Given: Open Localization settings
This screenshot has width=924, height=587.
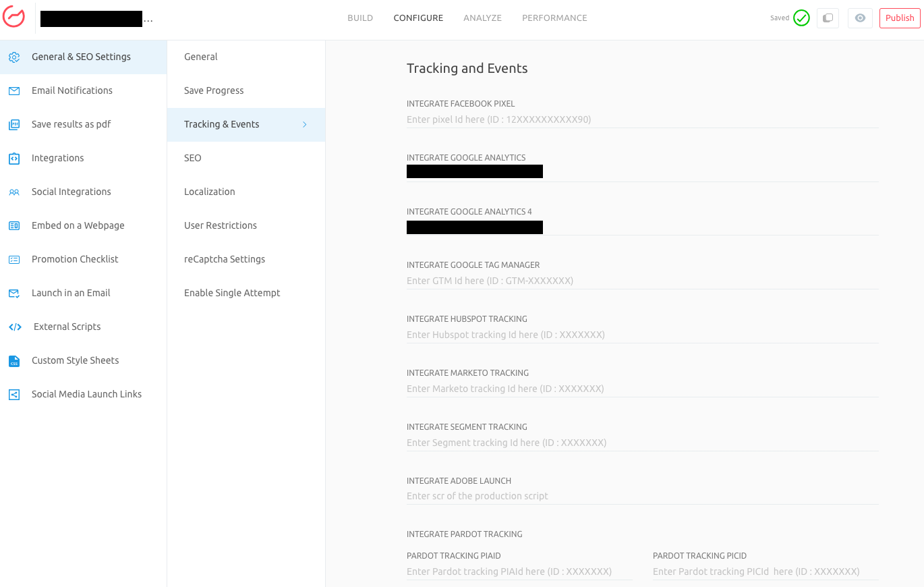Looking at the screenshot, I should click(x=246, y=192).
